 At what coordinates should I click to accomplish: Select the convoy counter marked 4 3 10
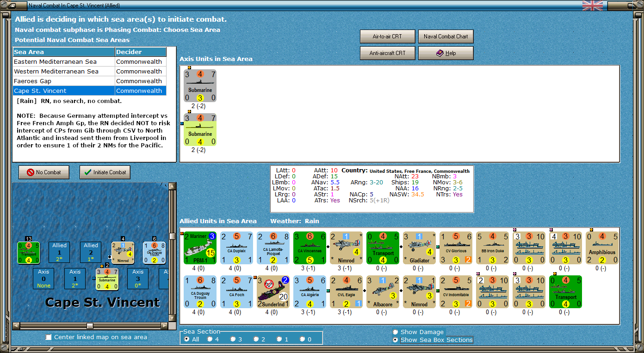pyautogui.click(x=566, y=248)
